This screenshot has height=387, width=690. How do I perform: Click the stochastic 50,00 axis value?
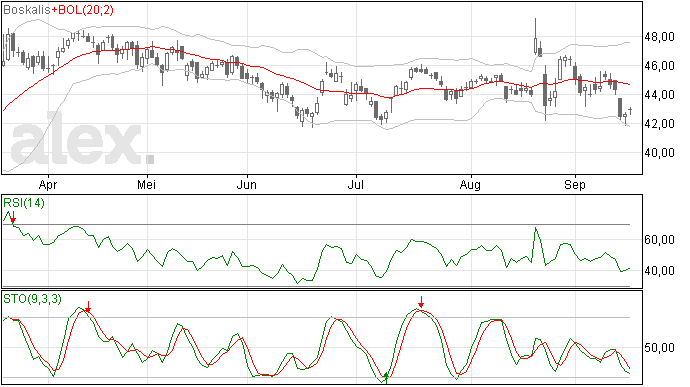point(659,348)
